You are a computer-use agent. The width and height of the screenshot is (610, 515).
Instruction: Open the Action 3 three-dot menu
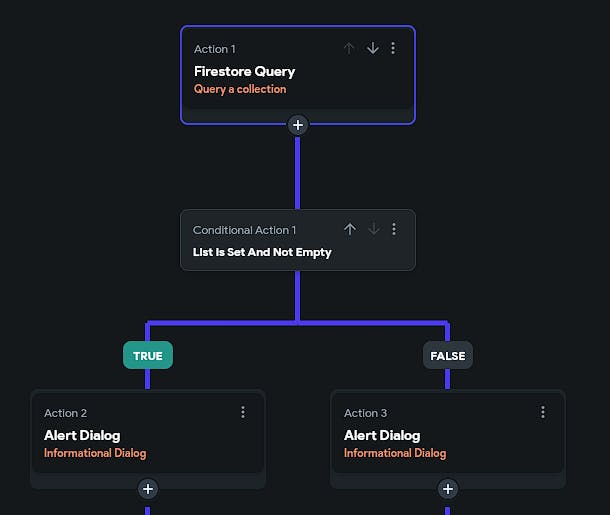[x=543, y=412]
